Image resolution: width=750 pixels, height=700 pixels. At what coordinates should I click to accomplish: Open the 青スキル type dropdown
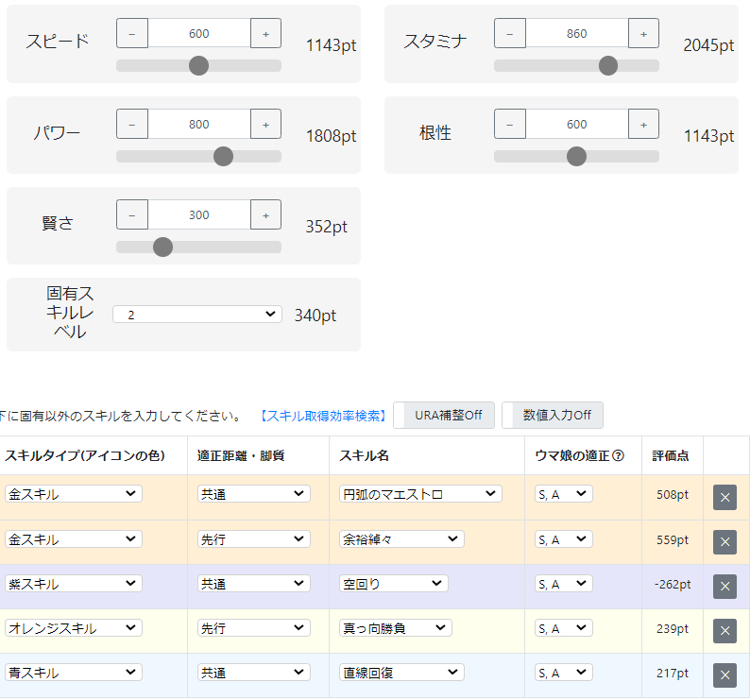[74, 673]
